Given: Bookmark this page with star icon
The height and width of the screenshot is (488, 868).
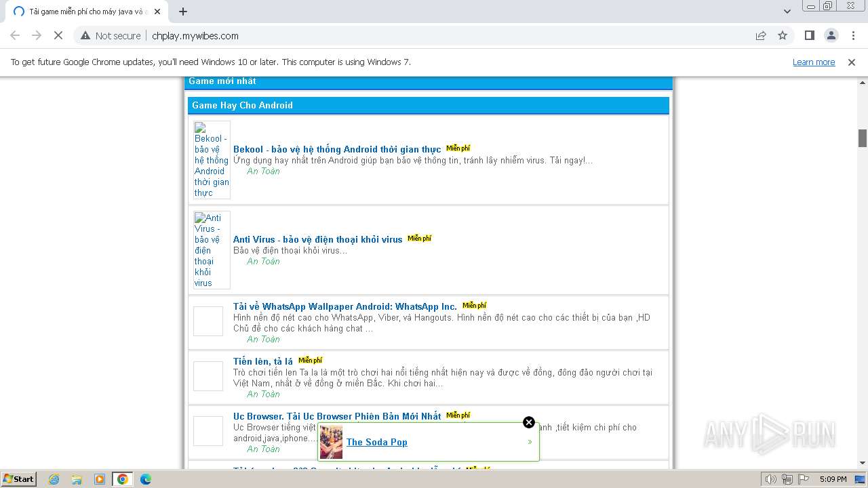Looking at the screenshot, I should pyautogui.click(x=783, y=35).
